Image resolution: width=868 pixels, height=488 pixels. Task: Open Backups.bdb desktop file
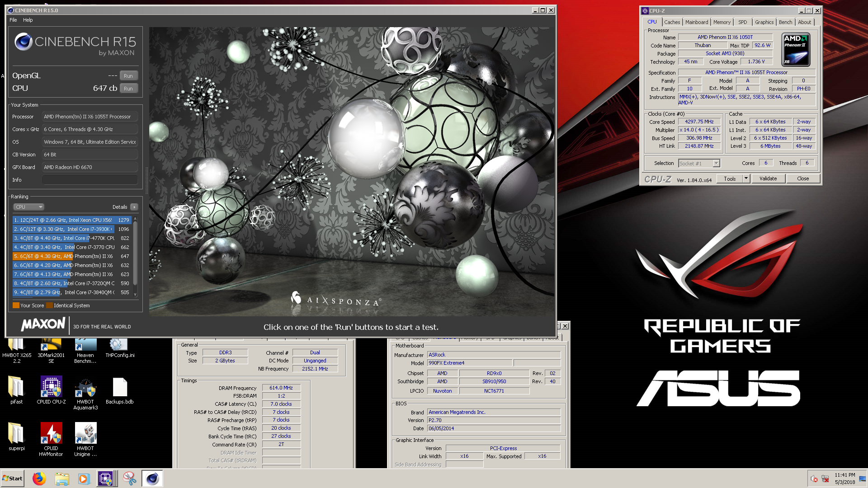coord(120,391)
